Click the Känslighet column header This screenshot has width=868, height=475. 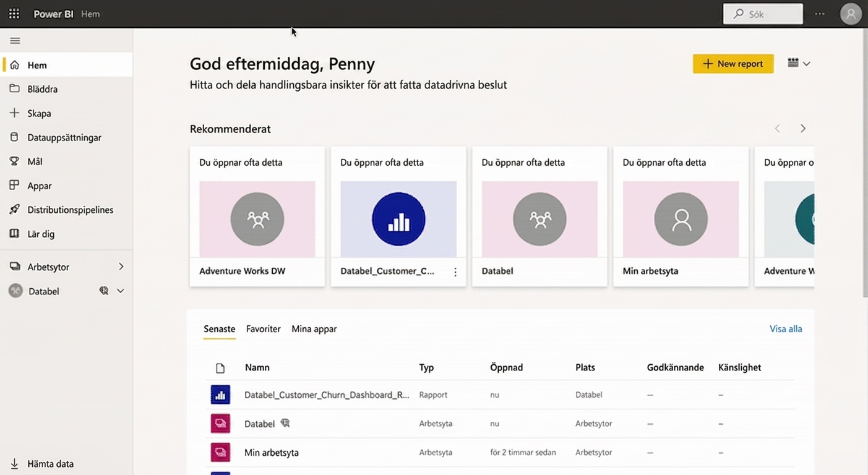coord(739,367)
